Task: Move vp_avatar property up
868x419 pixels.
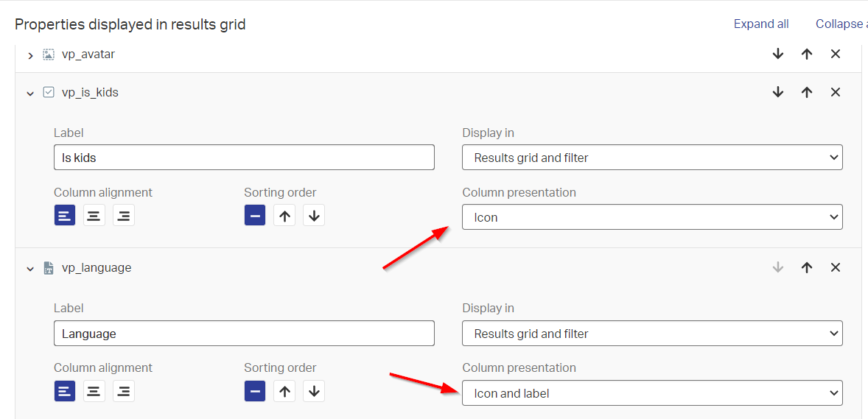Action: click(807, 54)
